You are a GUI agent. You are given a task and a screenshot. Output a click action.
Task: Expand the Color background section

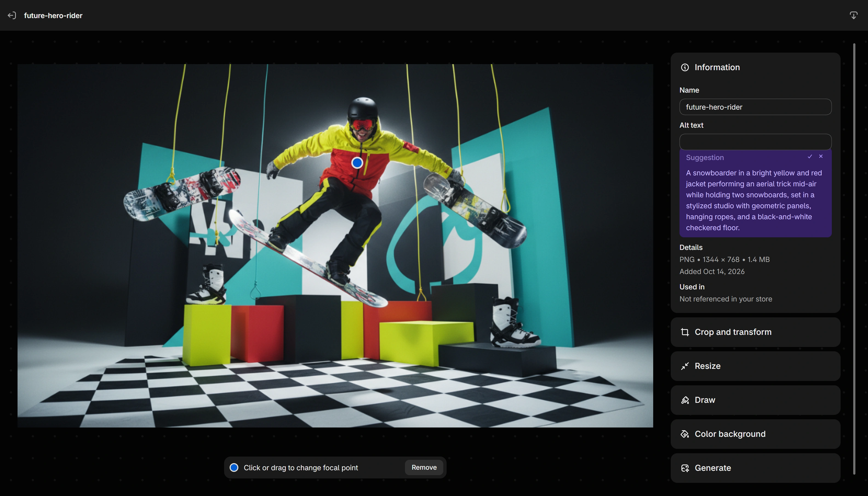tap(755, 434)
